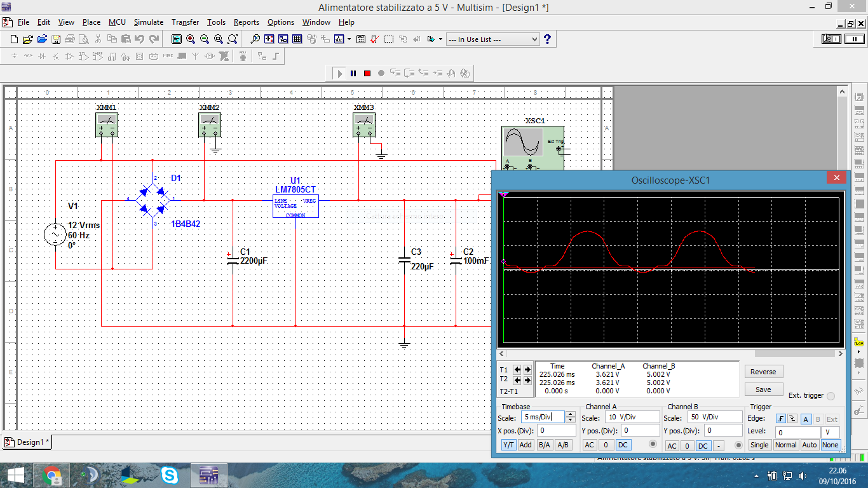Increase Timebase scale using the stepper arrows
The height and width of the screenshot is (488, 868).
(570, 414)
